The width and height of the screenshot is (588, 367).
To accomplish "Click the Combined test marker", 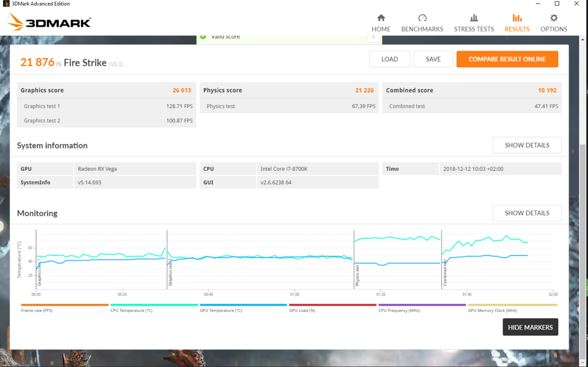I will (x=445, y=273).
